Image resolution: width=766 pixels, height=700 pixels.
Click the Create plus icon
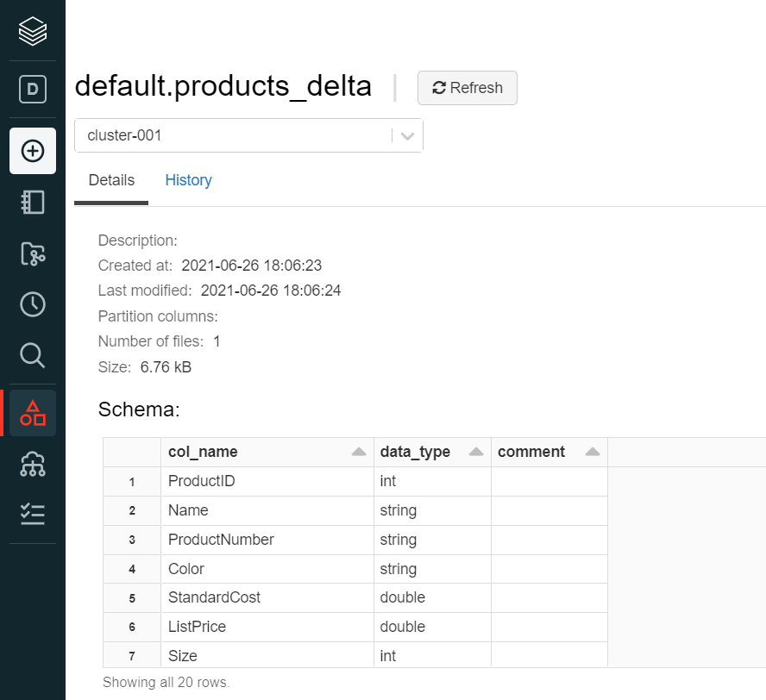click(33, 151)
